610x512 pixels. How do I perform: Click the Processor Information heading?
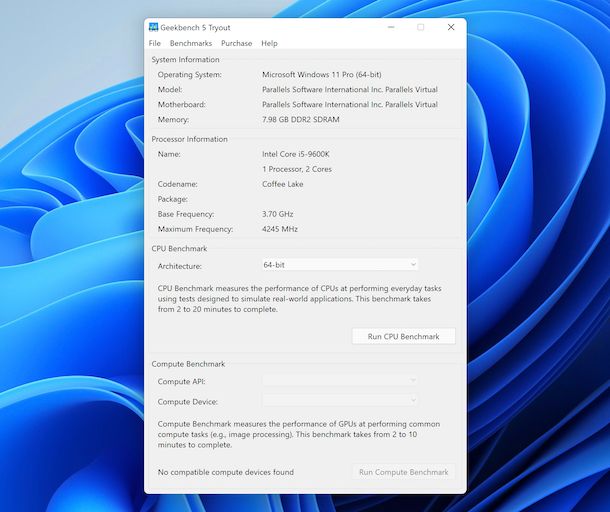(189, 139)
